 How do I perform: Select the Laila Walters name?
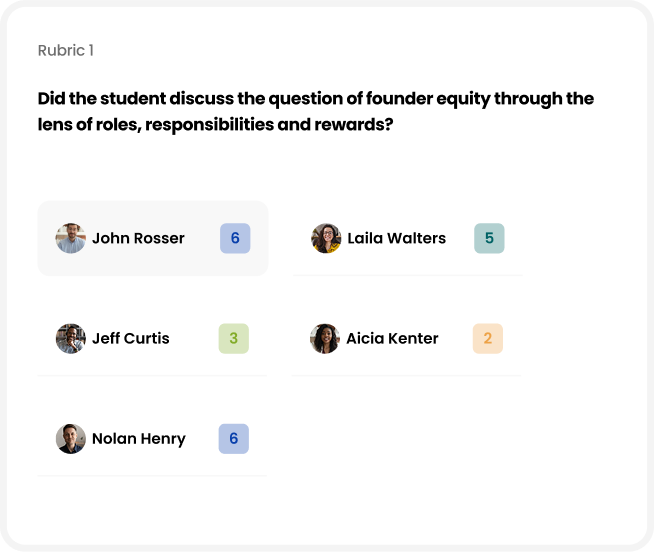[x=396, y=238]
